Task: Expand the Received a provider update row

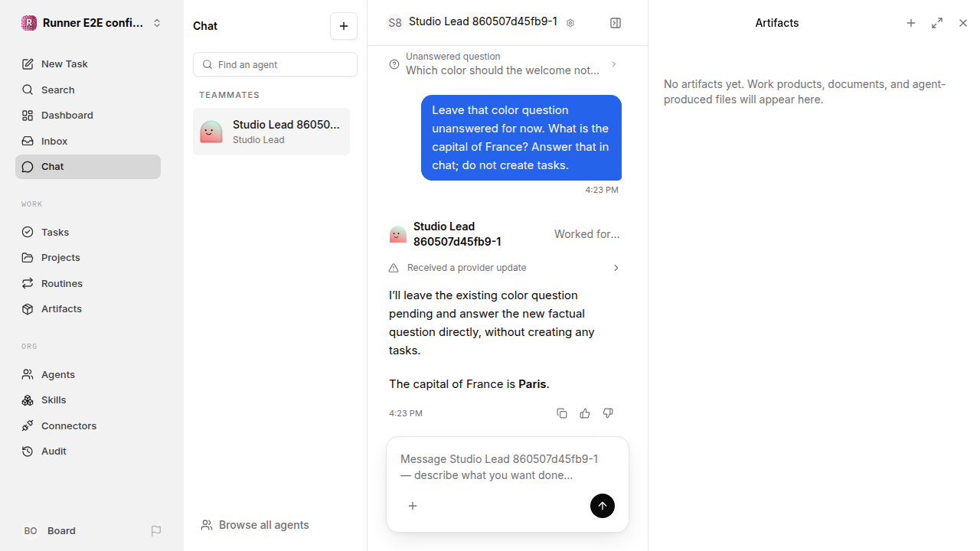Action: coord(505,268)
